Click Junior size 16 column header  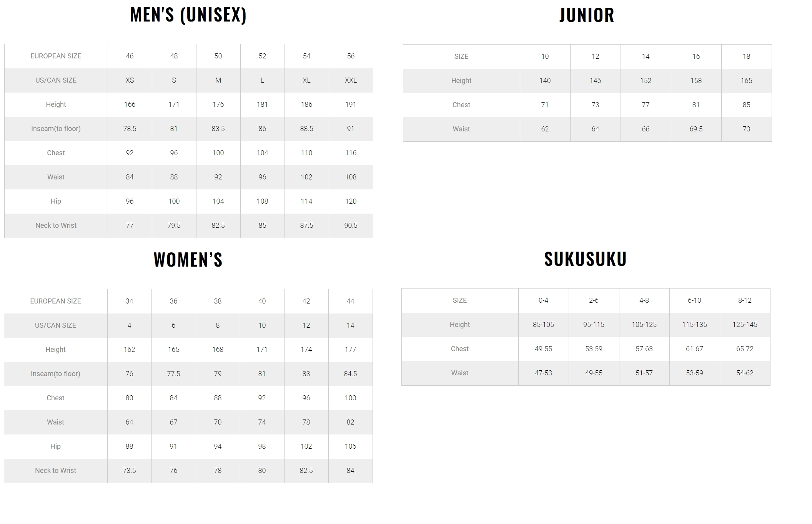coord(696,56)
